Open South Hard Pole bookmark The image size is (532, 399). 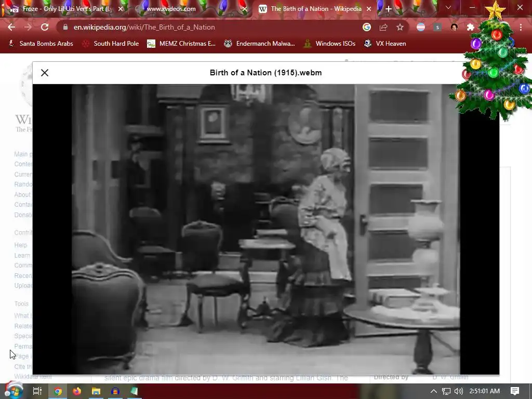(x=111, y=44)
